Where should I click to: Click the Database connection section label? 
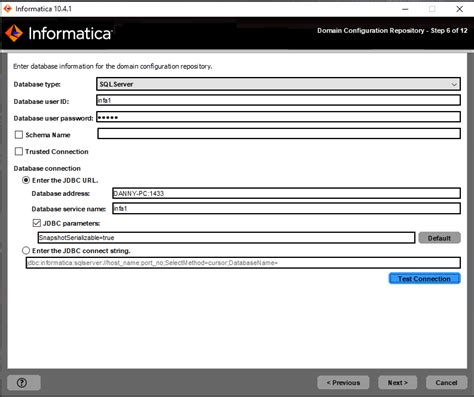(47, 168)
